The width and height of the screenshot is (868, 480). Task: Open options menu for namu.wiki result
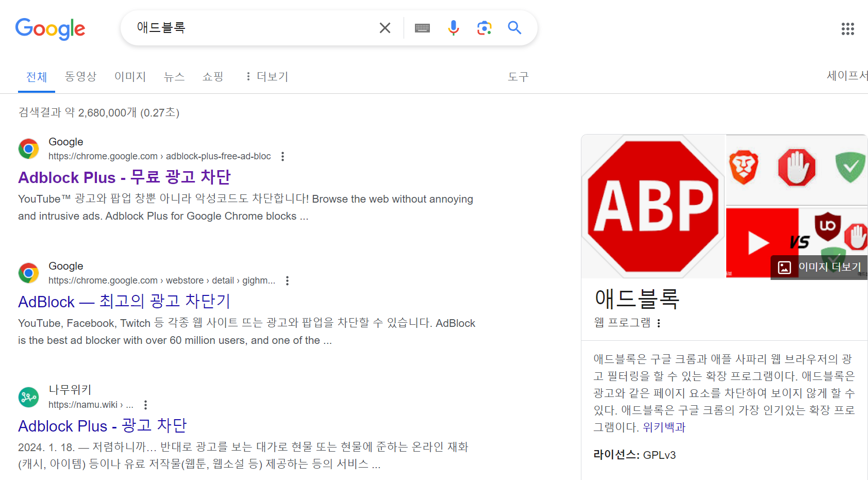[x=145, y=405]
